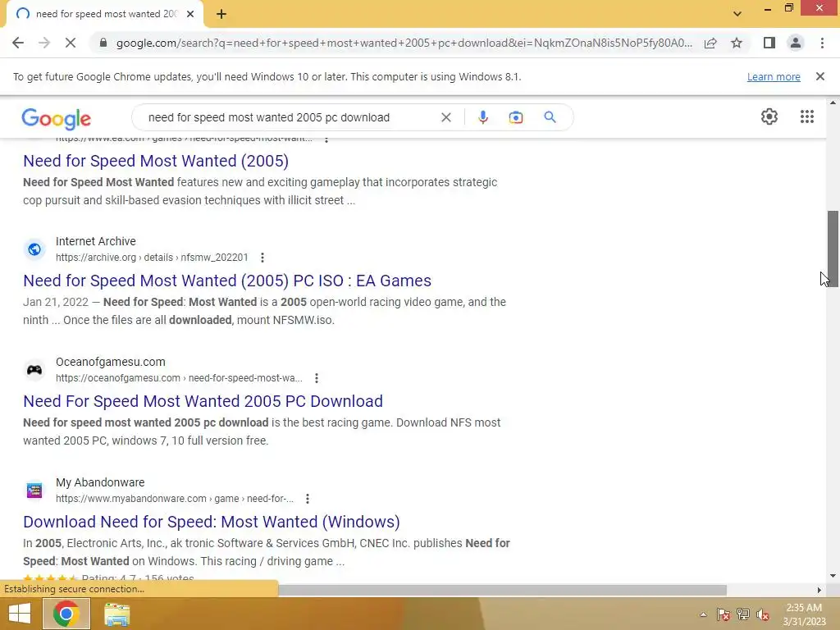Start voice search with microphone icon

[482, 117]
